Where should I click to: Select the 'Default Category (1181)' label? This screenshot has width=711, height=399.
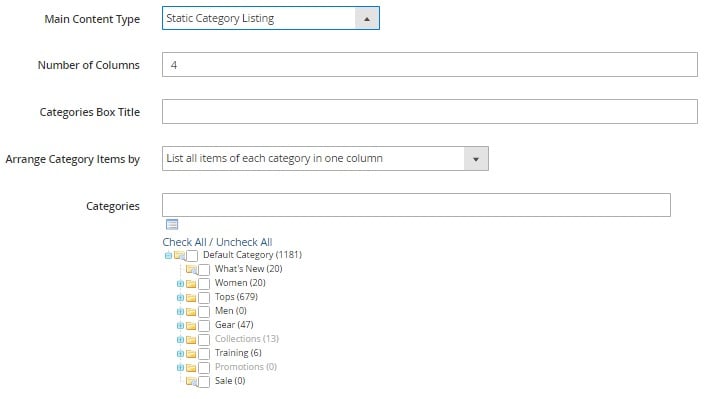click(252, 255)
